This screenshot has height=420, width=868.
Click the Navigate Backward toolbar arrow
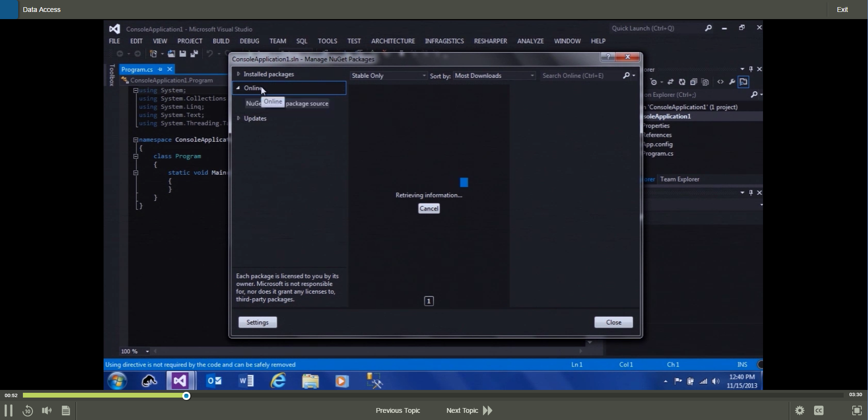point(120,54)
